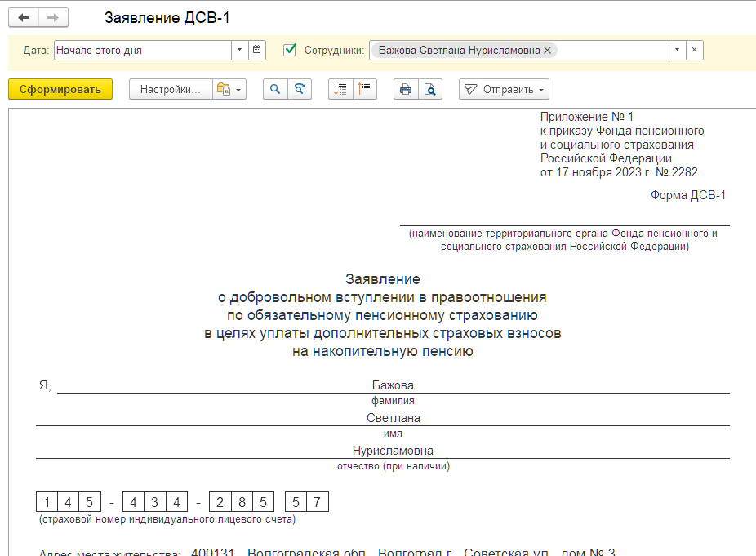Viewport: 756px width, 556px height.
Task: Click the label 'отчество (при наличии)'
Action: (394, 466)
